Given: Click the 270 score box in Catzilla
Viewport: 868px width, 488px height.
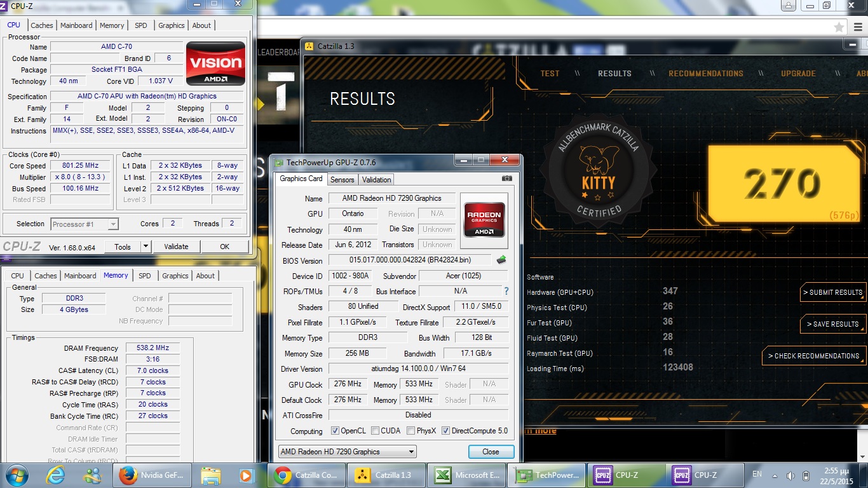Looking at the screenshot, I should tap(785, 184).
